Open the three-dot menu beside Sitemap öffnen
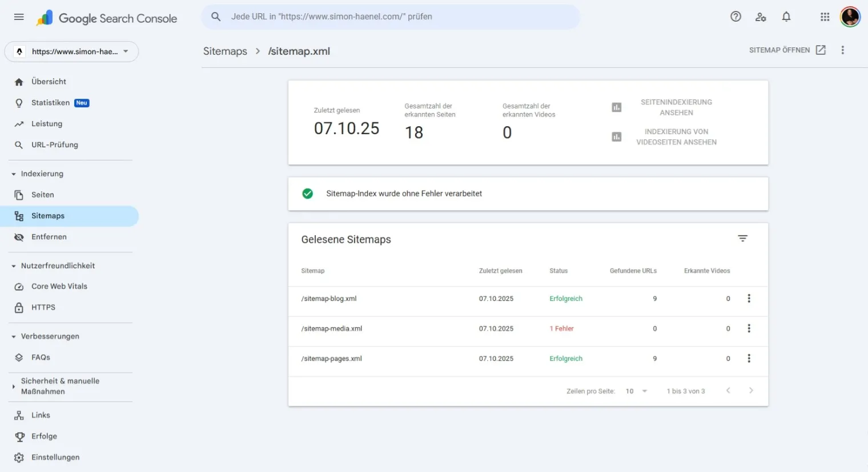Screen dimensions: 868x472 [x=842, y=50]
